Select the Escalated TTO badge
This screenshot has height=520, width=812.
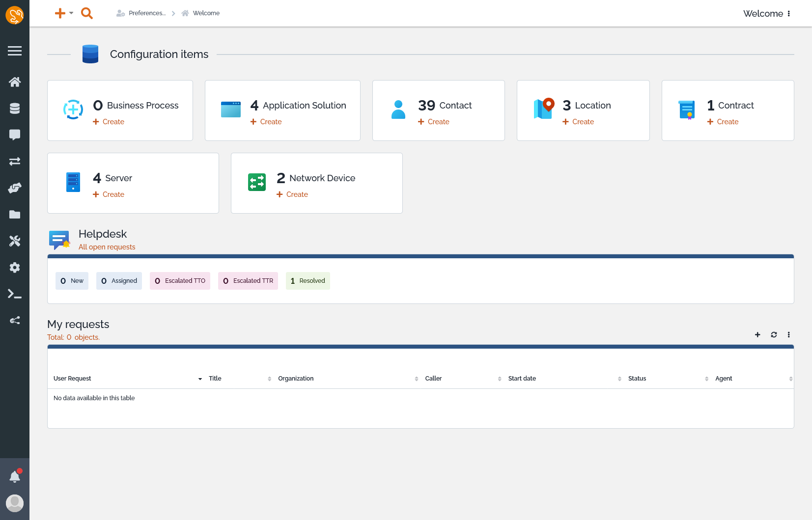[180, 281]
